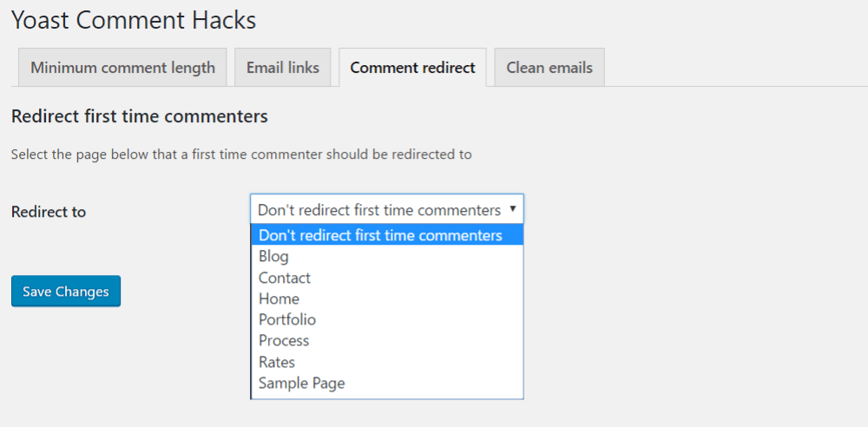Select Sample Page from the list
This screenshot has height=427, width=868.
(x=387, y=383)
